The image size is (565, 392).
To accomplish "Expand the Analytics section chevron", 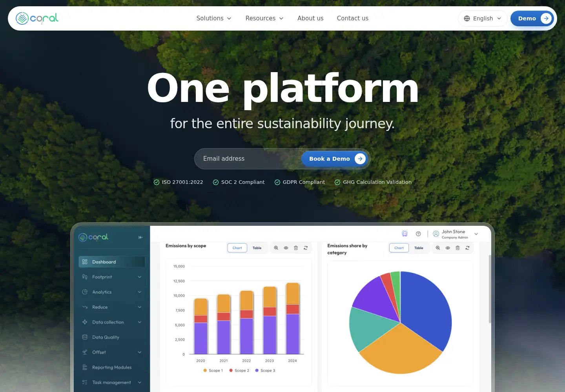I will 140,292.
